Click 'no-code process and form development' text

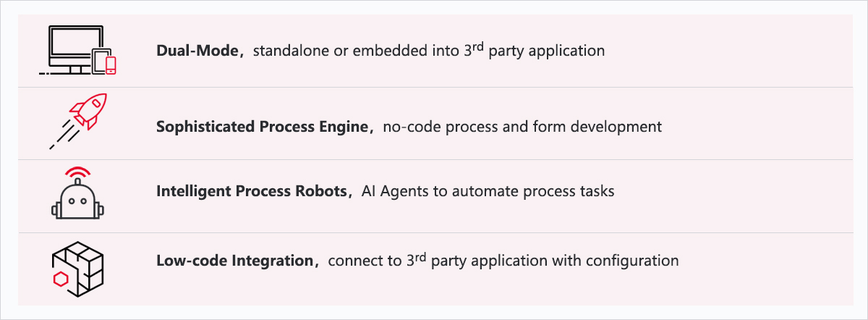(522, 127)
